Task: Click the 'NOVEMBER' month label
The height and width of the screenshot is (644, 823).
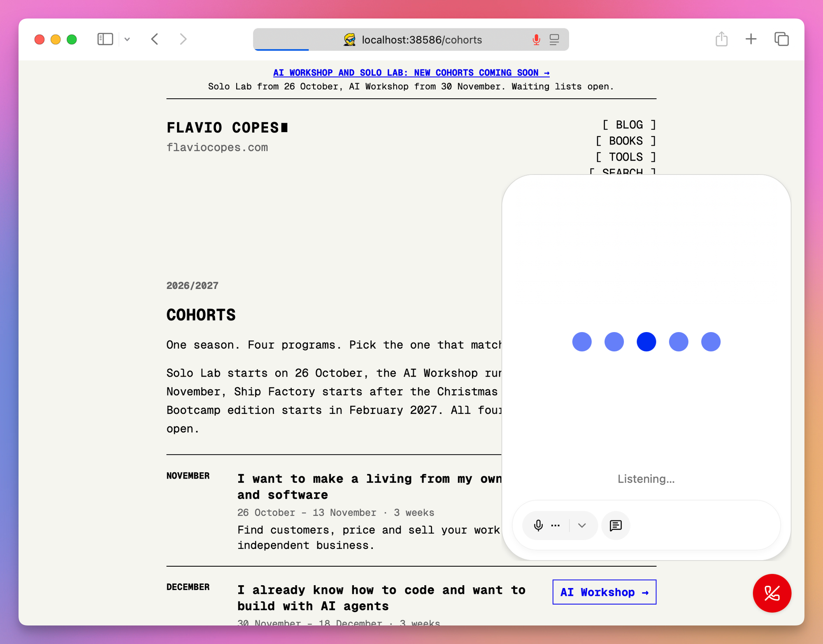Action: (188, 476)
